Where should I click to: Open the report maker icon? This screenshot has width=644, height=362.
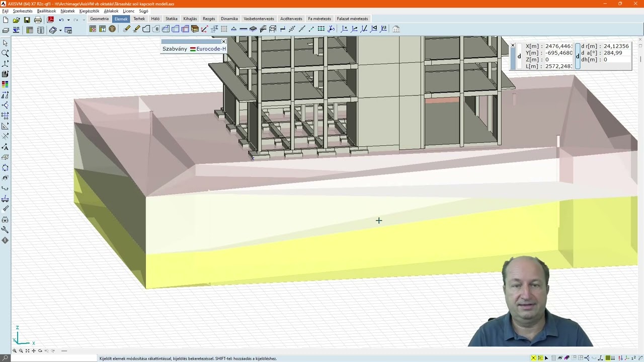[40, 30]
